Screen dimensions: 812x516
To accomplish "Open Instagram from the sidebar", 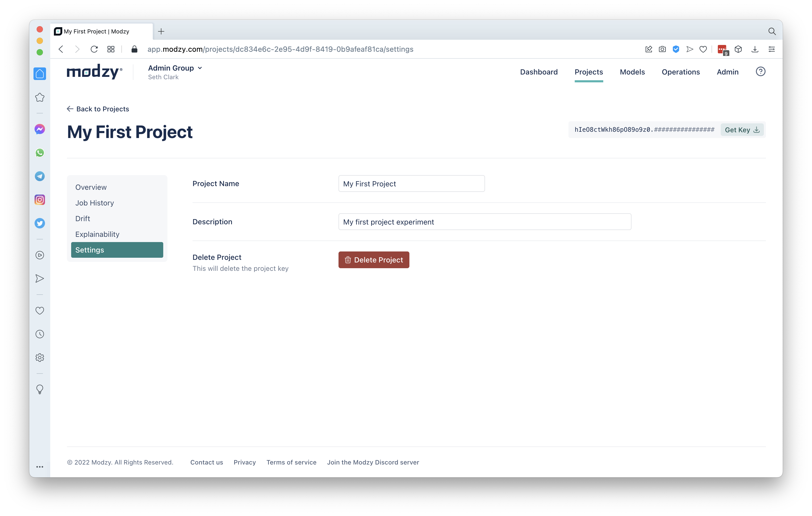I will pos(40,200).
